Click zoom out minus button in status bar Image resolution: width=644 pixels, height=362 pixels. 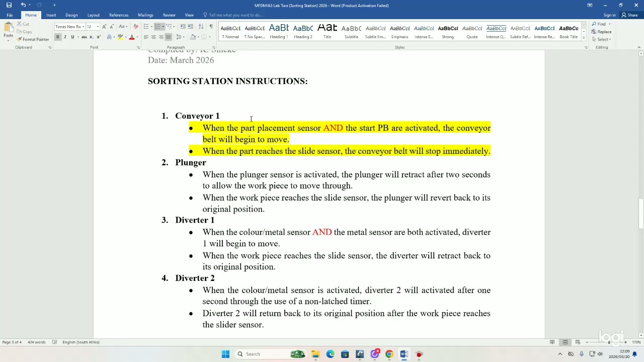pos(587,342)
